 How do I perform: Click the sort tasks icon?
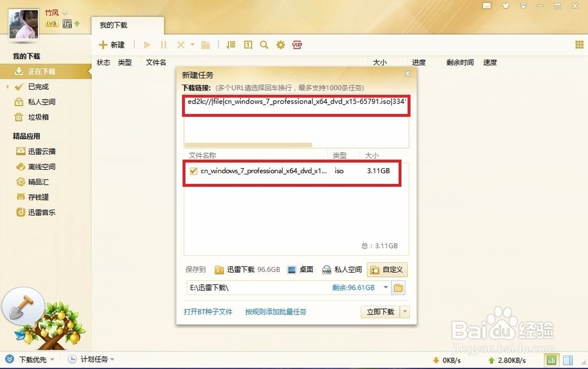pyautogui.click(x=230, y=45)
